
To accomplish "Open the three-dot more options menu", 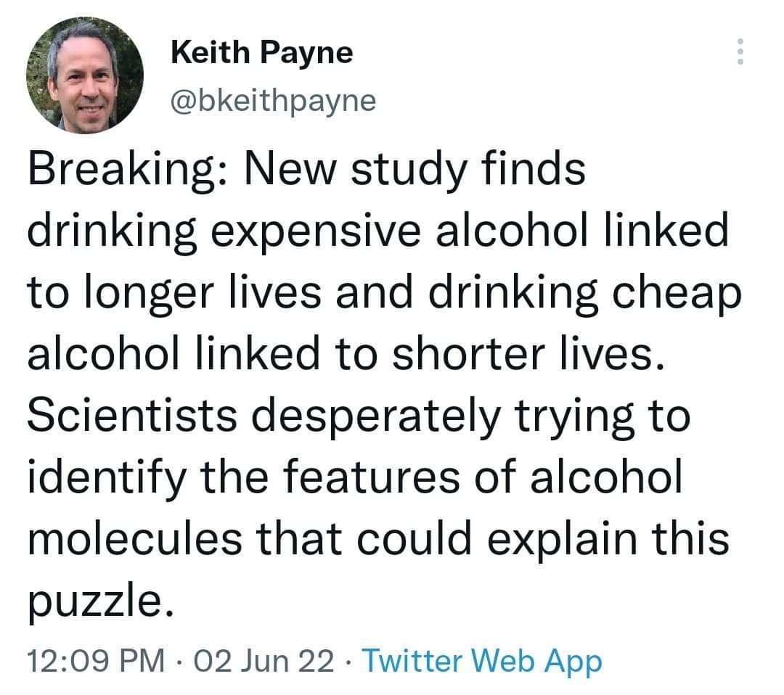I will click(740, 52).
